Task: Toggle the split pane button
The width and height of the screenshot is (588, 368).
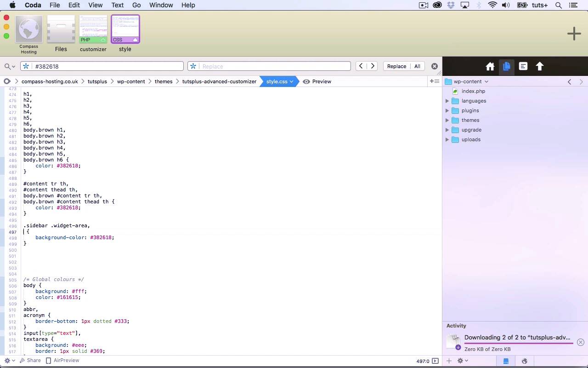Action: tap(434, 81)
